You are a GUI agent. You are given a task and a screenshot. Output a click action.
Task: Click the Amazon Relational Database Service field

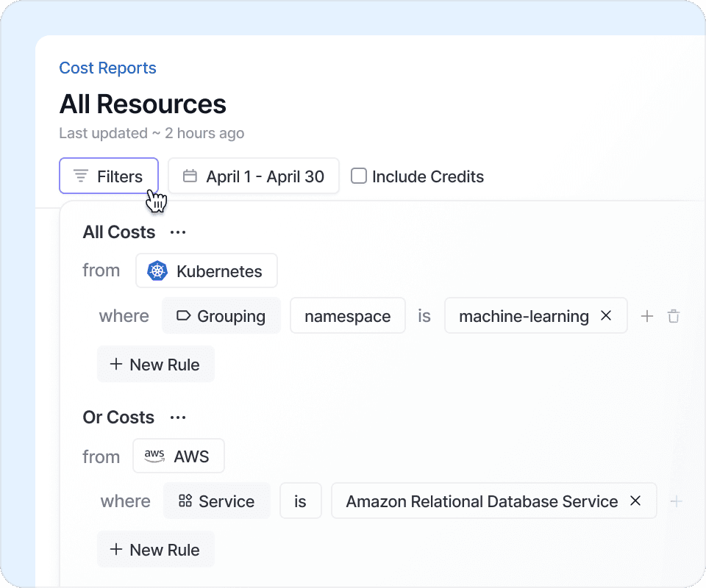pos(482,501)
